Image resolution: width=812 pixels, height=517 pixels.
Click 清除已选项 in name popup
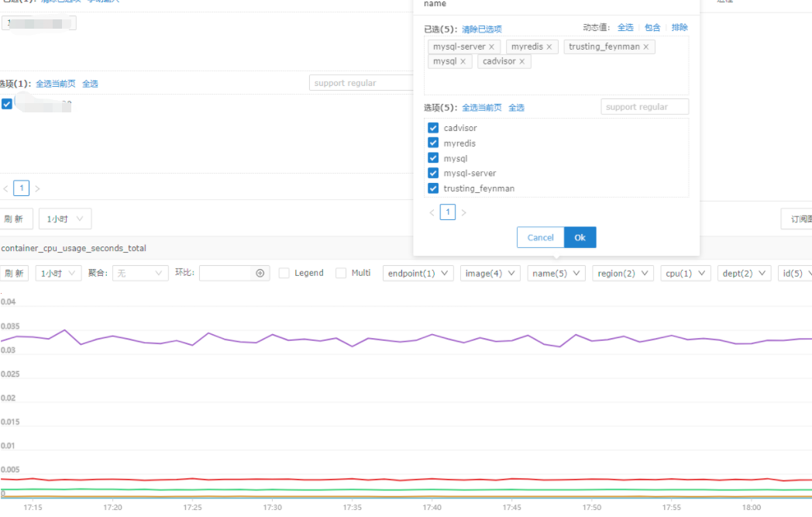pyautogui.click(x=482, y=29)
